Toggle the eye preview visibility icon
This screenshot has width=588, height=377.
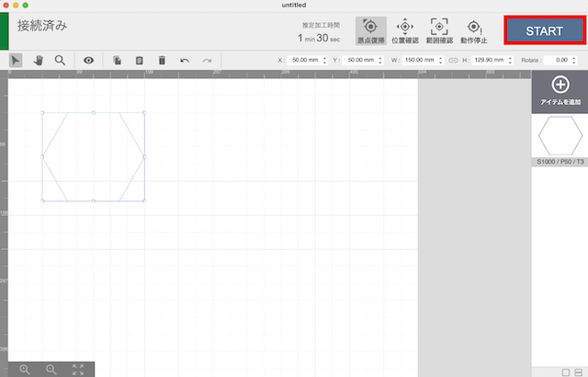coord(89,60)
